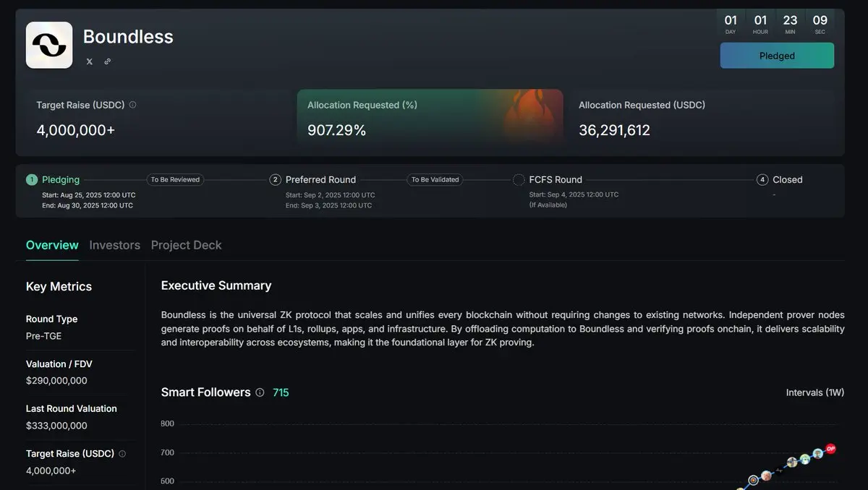Click the red OP avatar on the chart
Screen dimensions: 868x490
(830, 449)
